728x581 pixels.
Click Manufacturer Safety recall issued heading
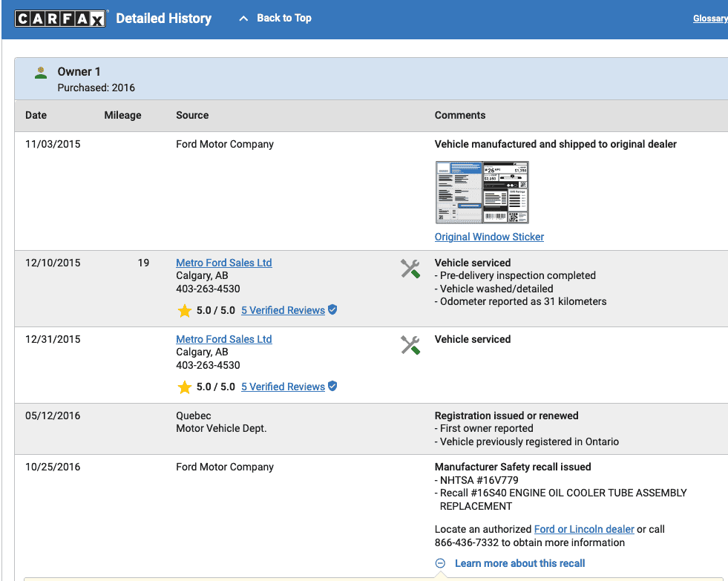pyautogui.click(x=513, y=467)
